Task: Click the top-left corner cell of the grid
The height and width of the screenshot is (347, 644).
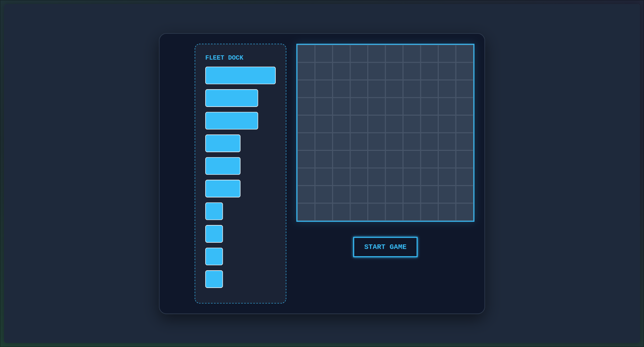Action: tap(306, 54)
